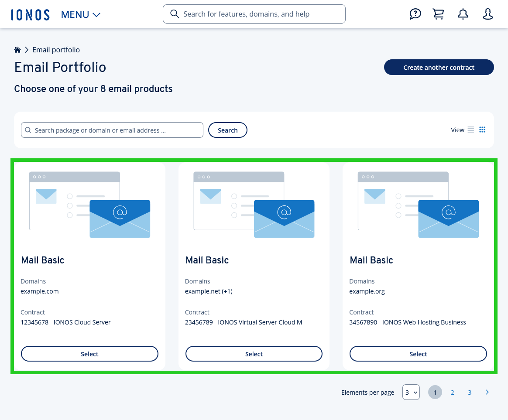
Task: Click the Mail Basic title above example.org
Action: pos(371,260)
